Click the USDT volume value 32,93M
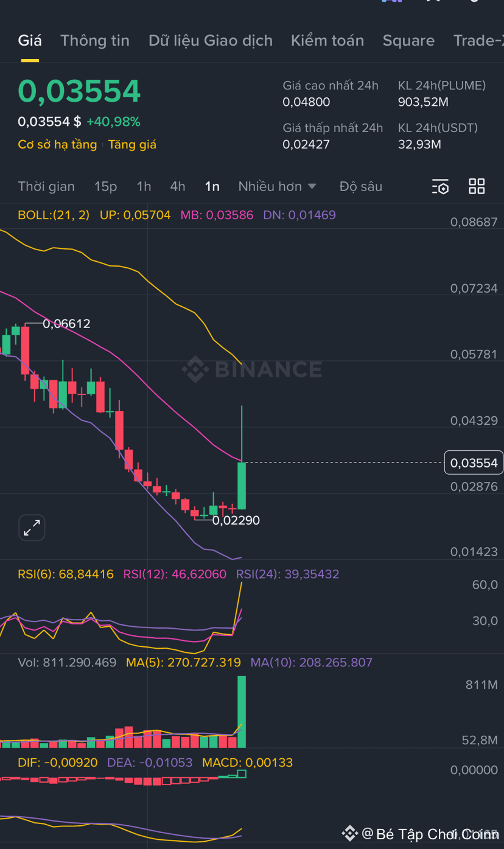Viewport: 504px width, 849px height. click(x=419, y=144)
